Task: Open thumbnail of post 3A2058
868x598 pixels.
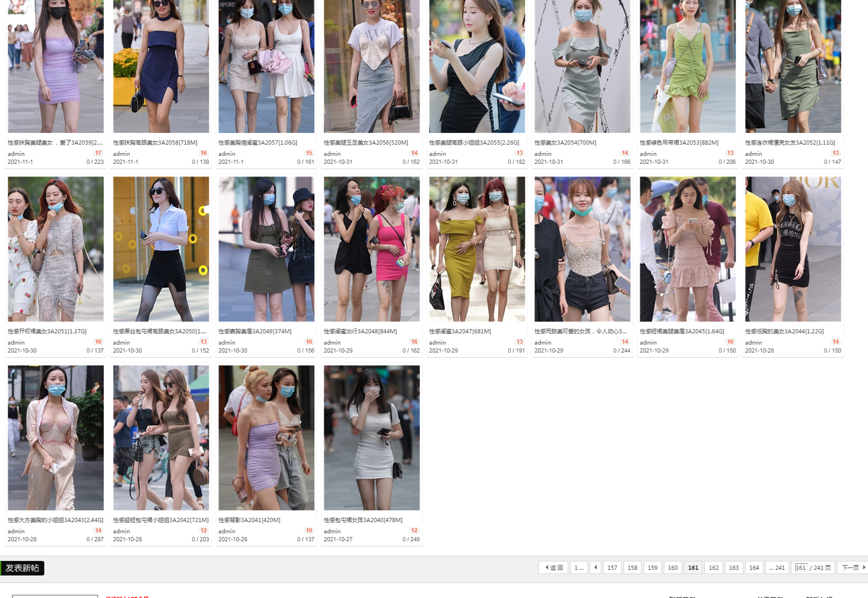Action: [161, 66]
